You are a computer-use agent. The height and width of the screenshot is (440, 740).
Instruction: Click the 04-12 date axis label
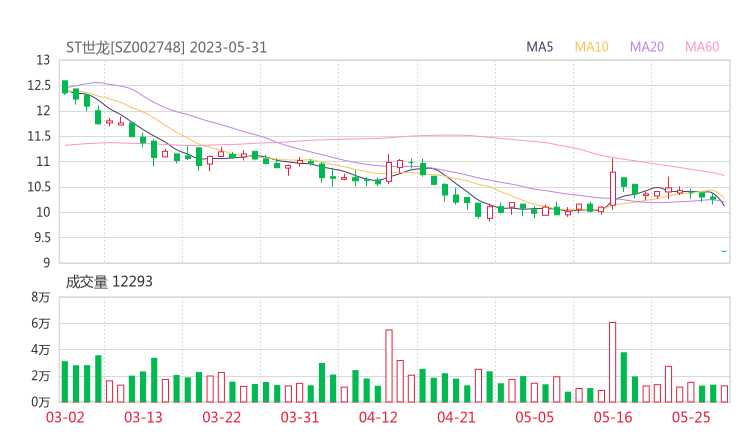click(x=378, y=417)
